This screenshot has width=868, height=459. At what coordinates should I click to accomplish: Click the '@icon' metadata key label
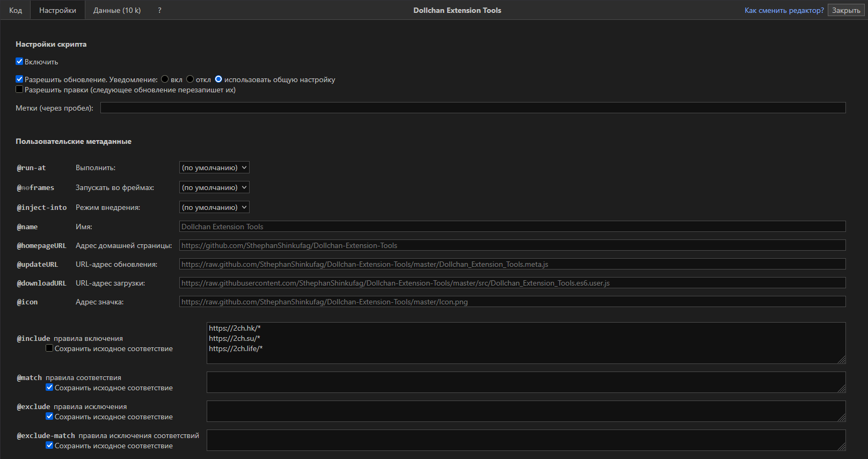click(27, 302)
